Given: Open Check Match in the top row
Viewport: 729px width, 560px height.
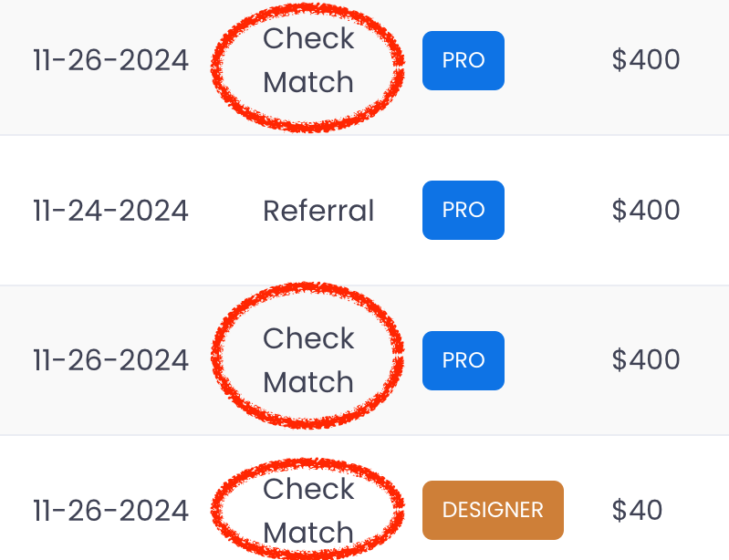Looking at the screenshot, I should click(x=308, y=60).
